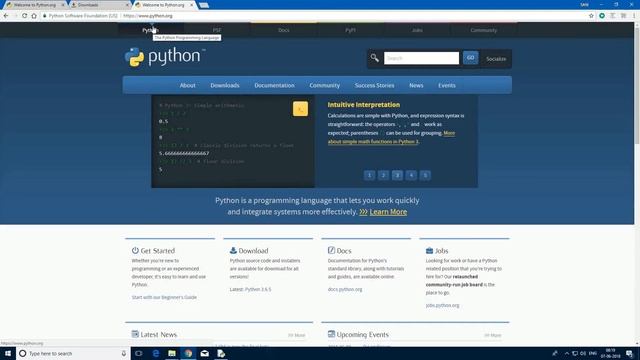This screenshot has height=360, width=640.
Task: Select PyPI in the top site bar
Action: [x=350, y=30]
